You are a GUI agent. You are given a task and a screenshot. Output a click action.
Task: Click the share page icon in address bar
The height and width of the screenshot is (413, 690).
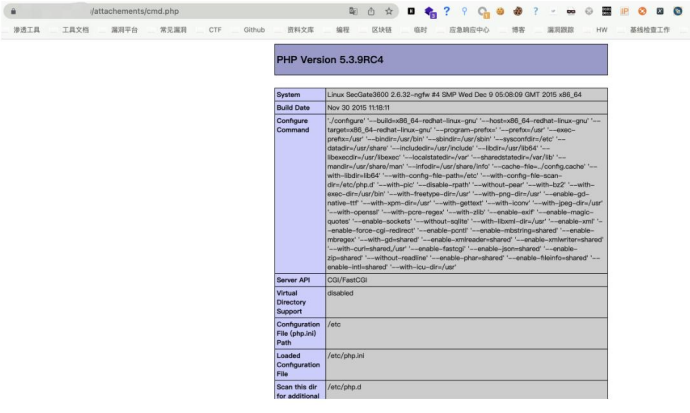[371, 11]
